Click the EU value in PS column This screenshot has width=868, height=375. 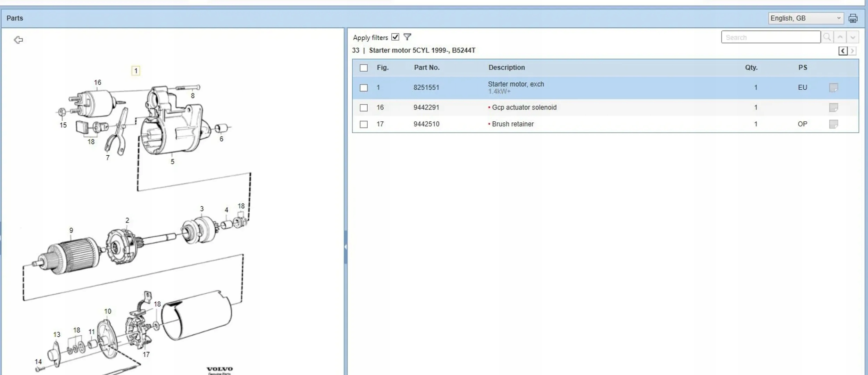pos(802,88)
